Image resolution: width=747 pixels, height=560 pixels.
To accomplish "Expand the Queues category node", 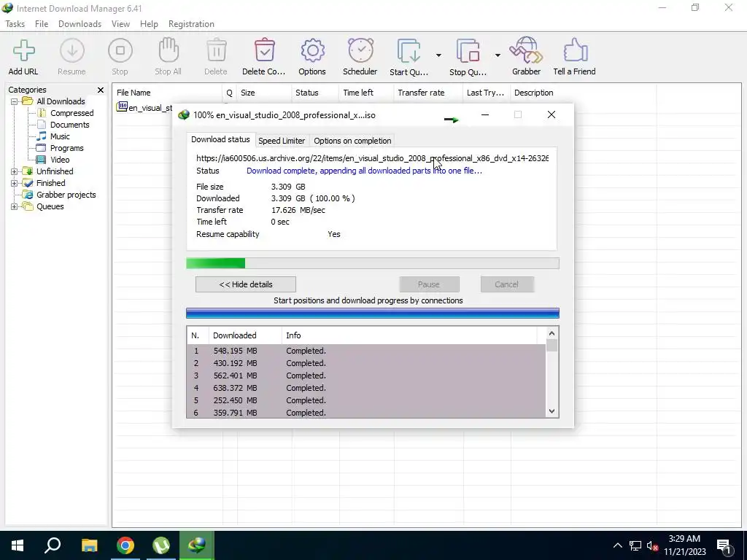I will (x=15, y=206).
